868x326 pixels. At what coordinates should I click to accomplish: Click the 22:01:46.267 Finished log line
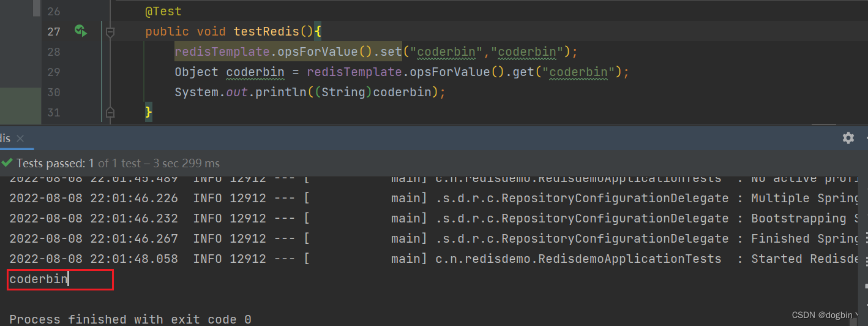point(433,239)
